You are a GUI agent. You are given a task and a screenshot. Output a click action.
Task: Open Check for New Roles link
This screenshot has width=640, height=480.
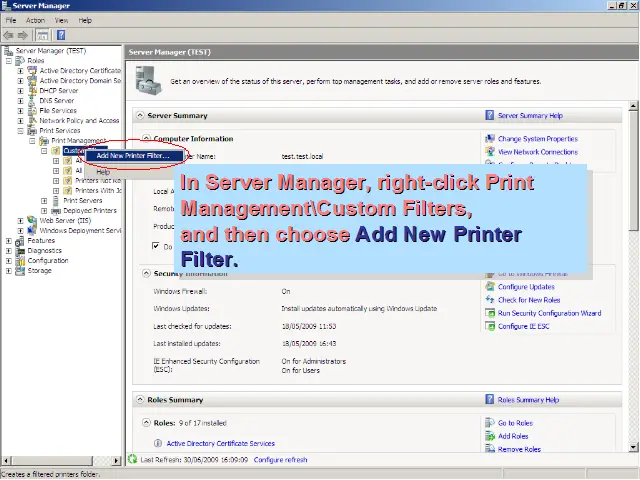[529, 300]
